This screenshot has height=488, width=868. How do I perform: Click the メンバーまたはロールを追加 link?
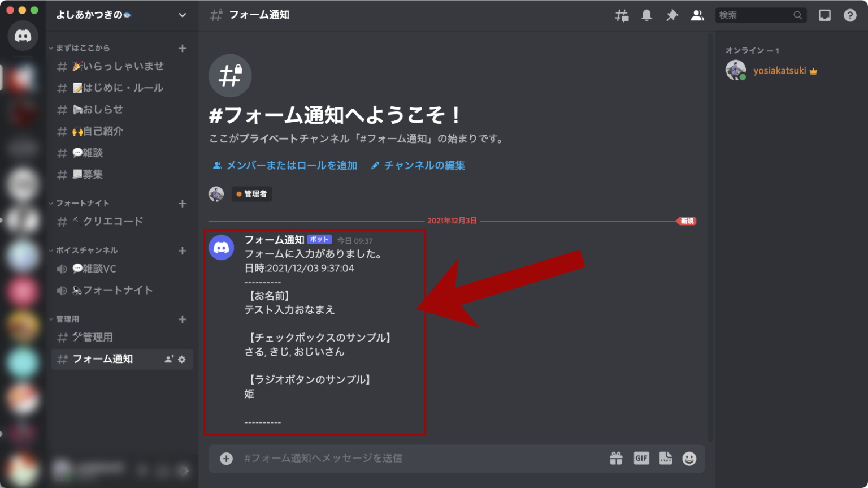pyautogui.click(x=284, y=165)
